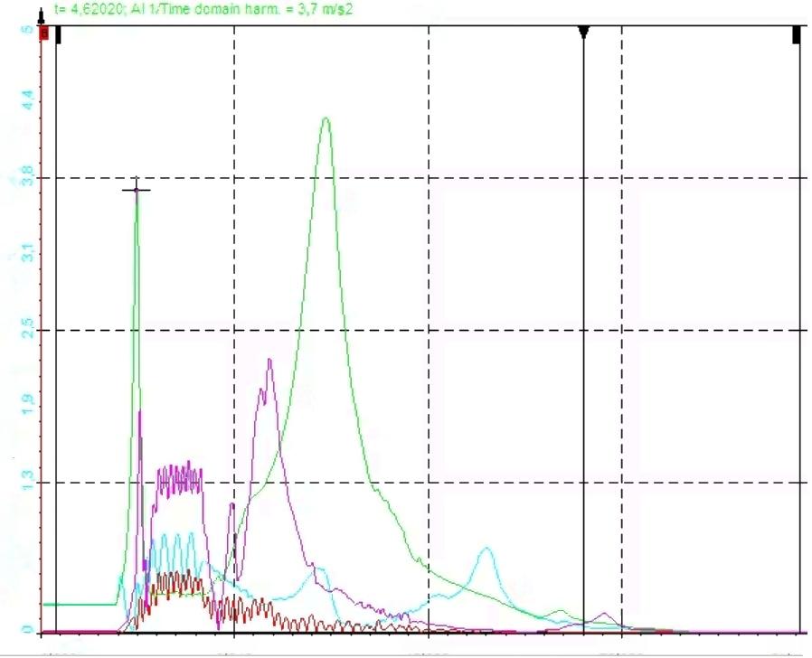Click the green readout text starting "t= 4,62020"
This screenshot has height=658, width=812.
point(203,8)
